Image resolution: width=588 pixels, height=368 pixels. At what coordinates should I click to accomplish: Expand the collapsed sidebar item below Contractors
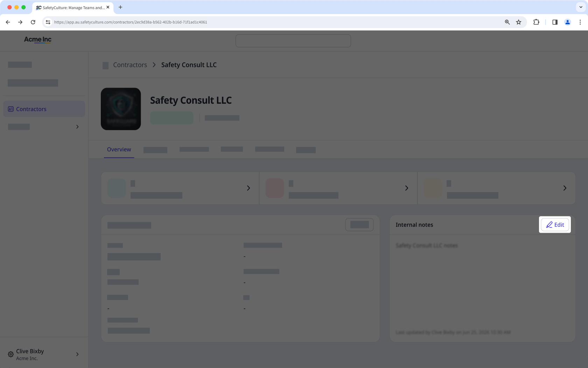pos(44,127)
